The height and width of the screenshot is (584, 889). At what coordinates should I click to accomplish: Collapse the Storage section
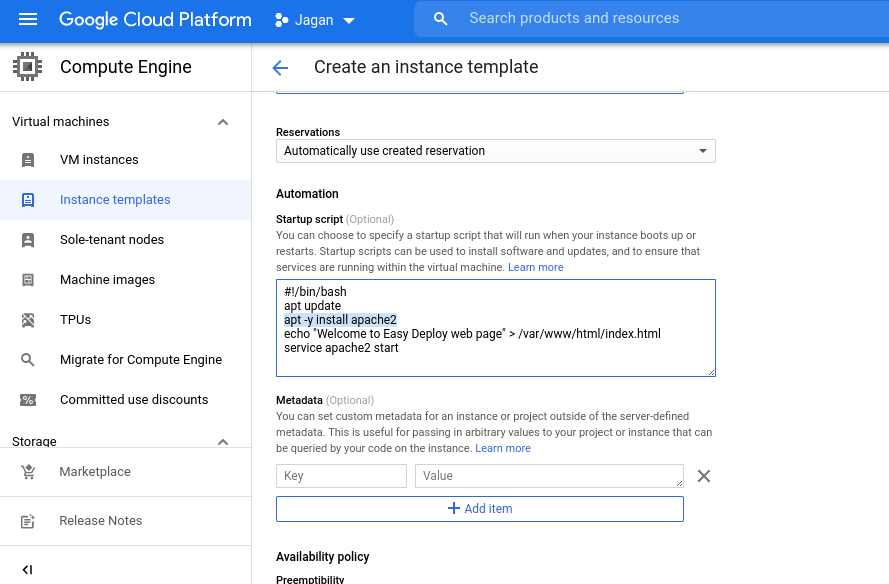(223, 442)
